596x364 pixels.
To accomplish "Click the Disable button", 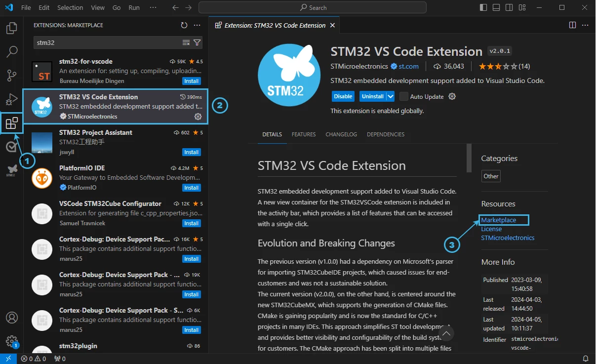I will point(343,96).
